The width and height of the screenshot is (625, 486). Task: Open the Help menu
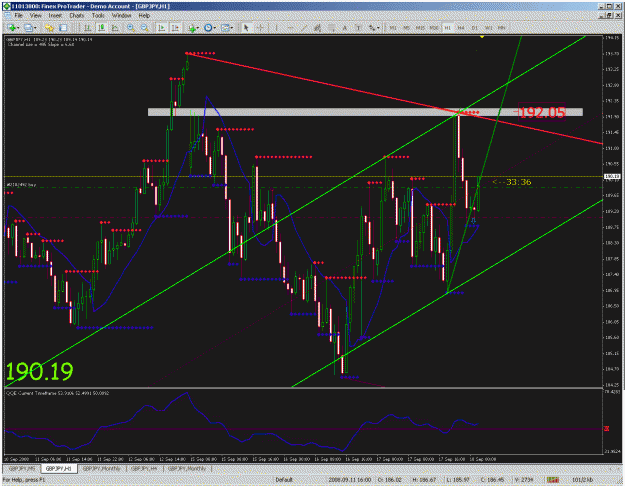pos(144,16)
